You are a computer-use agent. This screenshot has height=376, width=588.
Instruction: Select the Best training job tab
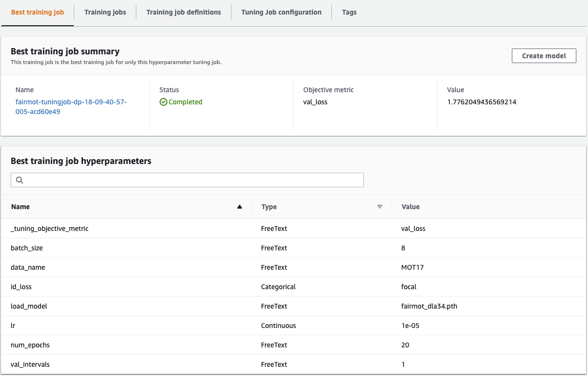[x=37, y=12]
